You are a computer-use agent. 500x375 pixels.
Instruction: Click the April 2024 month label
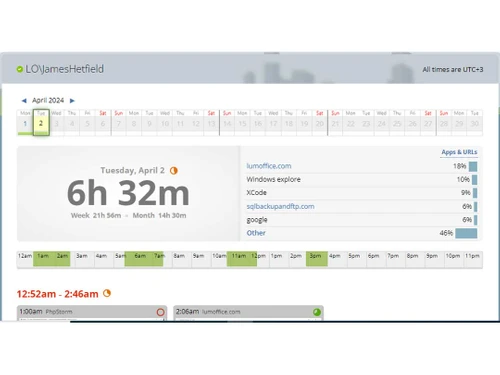pos(48,100)
